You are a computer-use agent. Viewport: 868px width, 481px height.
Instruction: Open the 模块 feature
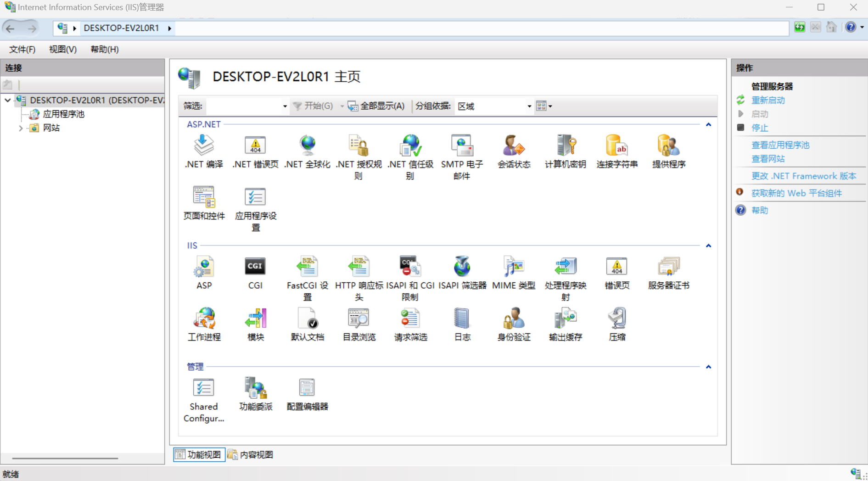coord(255,324)
